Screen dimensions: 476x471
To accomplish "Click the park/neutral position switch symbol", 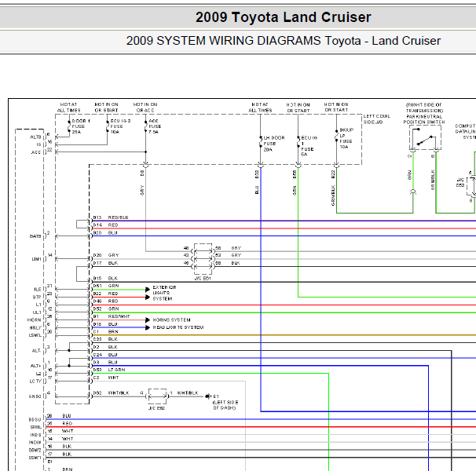I will point(425,138).
